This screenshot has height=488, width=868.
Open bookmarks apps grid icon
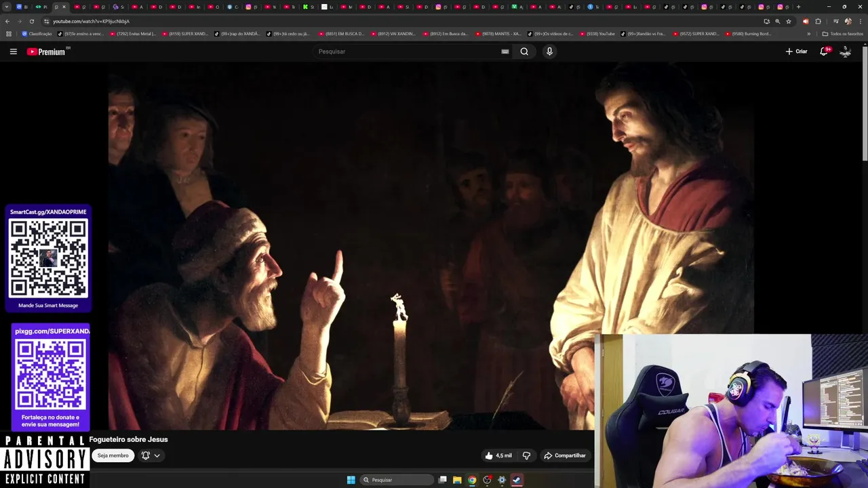8,34
